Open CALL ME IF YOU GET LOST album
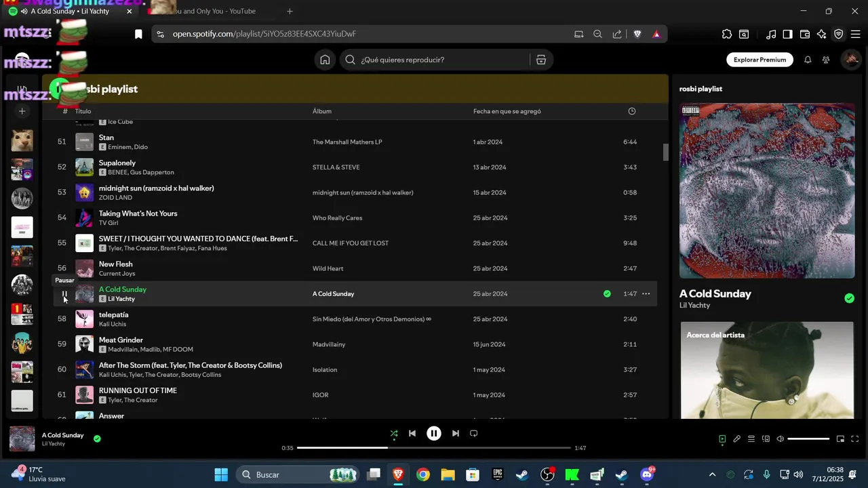The height and width of the screenshot is (488, 868). point(351,243)
